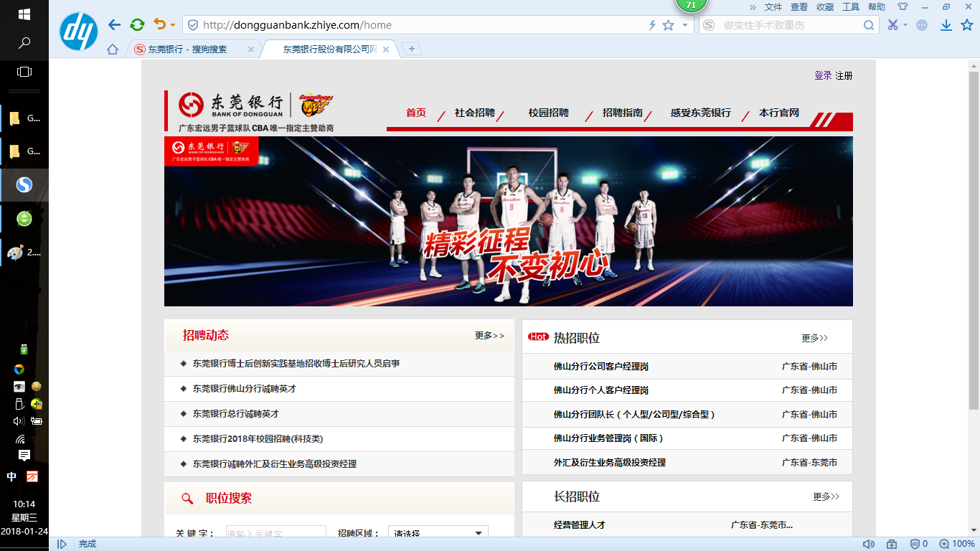
Task: Click the scissors screenshot tool icon
Action: (x=892, y=25)
